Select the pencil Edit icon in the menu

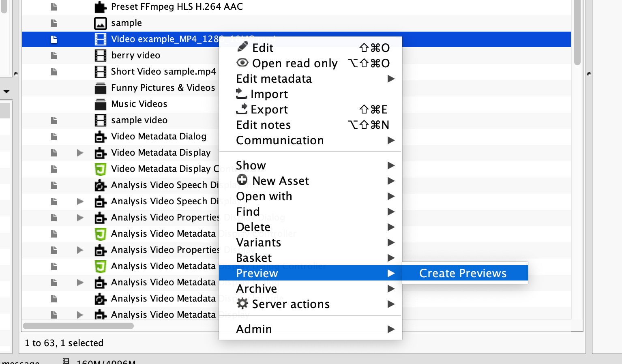(x=242, y=47)
